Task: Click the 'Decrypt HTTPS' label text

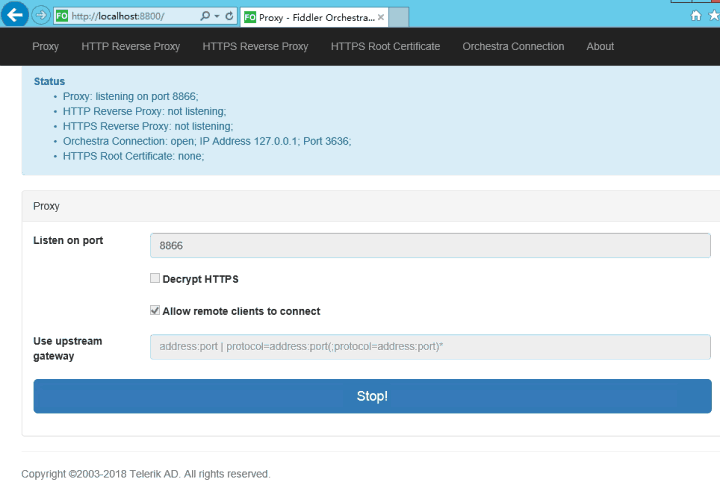Action: [201, 279]
